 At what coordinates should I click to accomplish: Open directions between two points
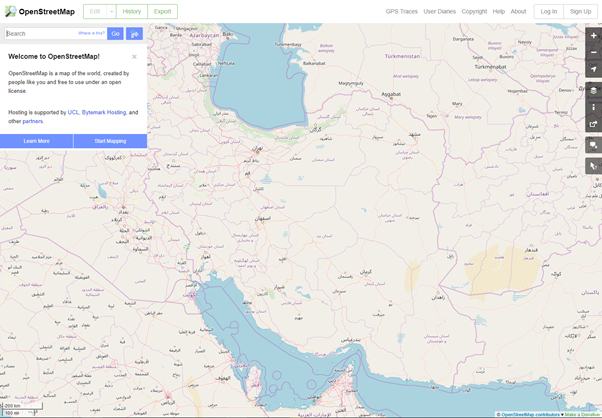(134, 34)
